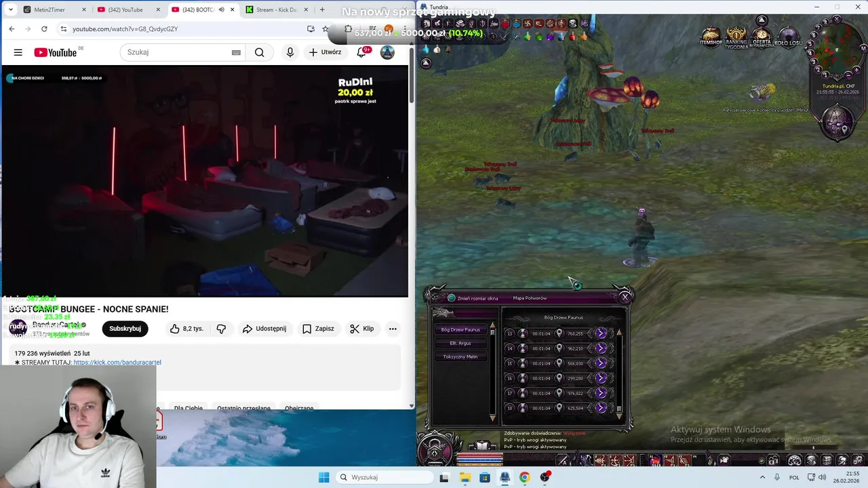868x488 pixels.
Task: Select Toksyczny Metin entry
Action: pos(460,357)
